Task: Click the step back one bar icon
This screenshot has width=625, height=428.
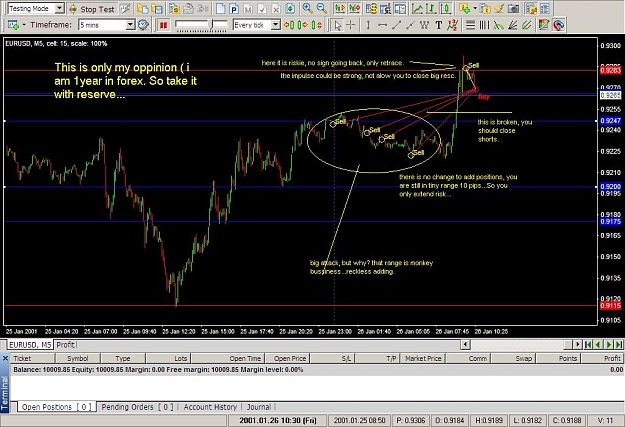Action: coord(290,25)
